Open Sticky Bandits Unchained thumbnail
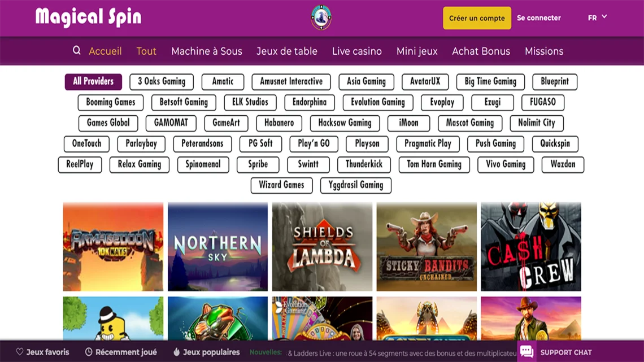644x362 pixels. 427,247
